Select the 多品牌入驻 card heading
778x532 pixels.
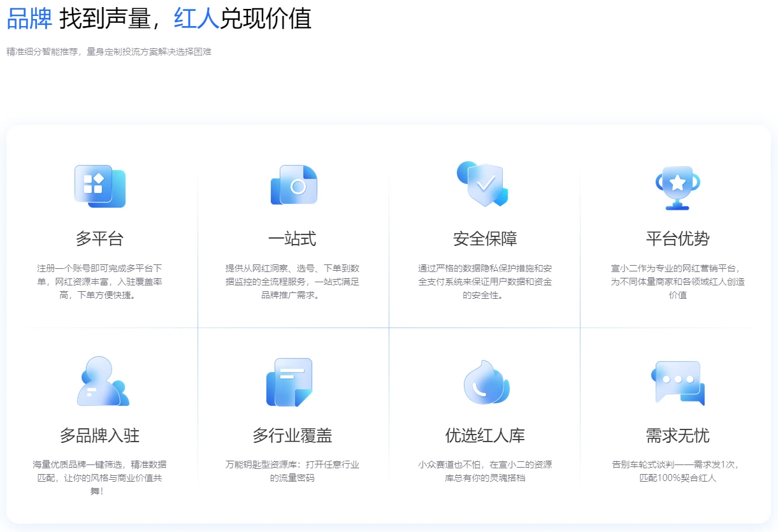[x=100, y=435]
